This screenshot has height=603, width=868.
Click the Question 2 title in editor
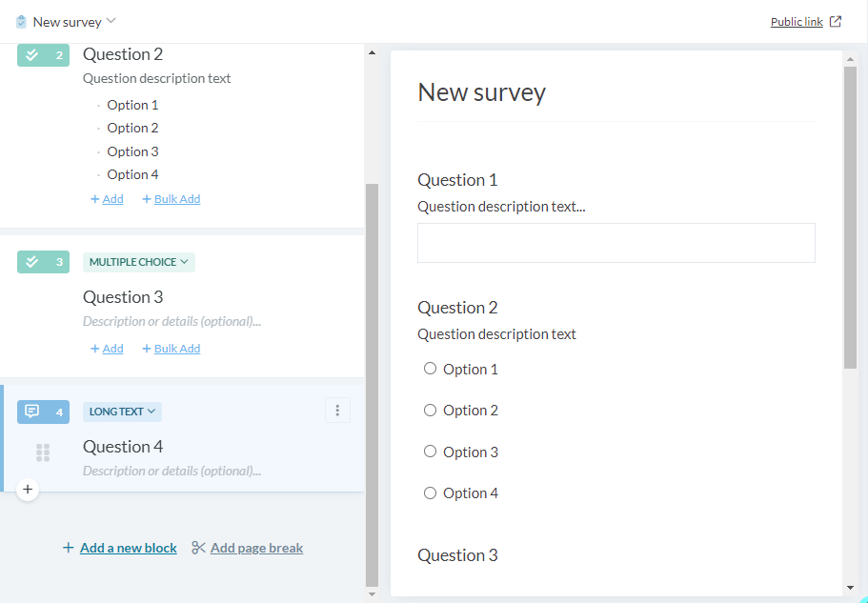[x=123, y=54]
